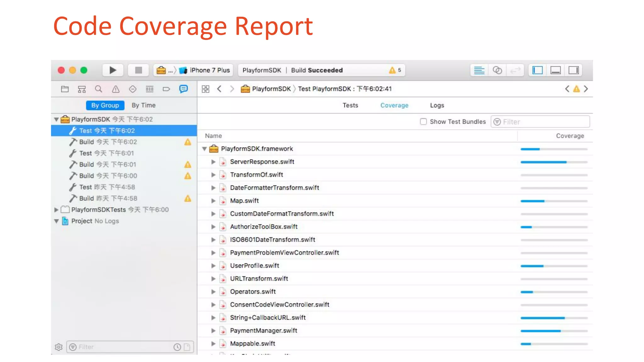This screenshot has height=362, width=644.
Task: Open the project navigator folder icon
Action: click(x=65, y=89)
